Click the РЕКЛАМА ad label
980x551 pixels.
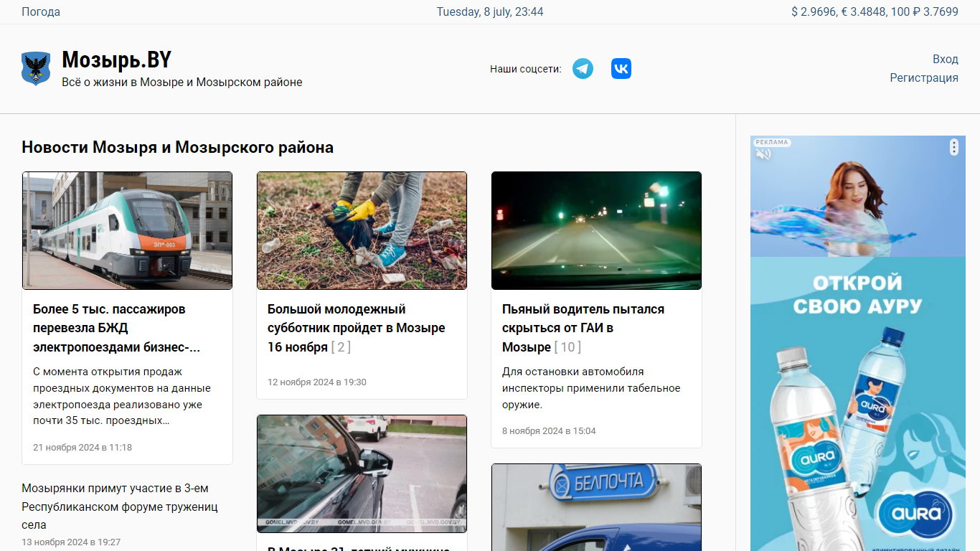tap(772, 142)
